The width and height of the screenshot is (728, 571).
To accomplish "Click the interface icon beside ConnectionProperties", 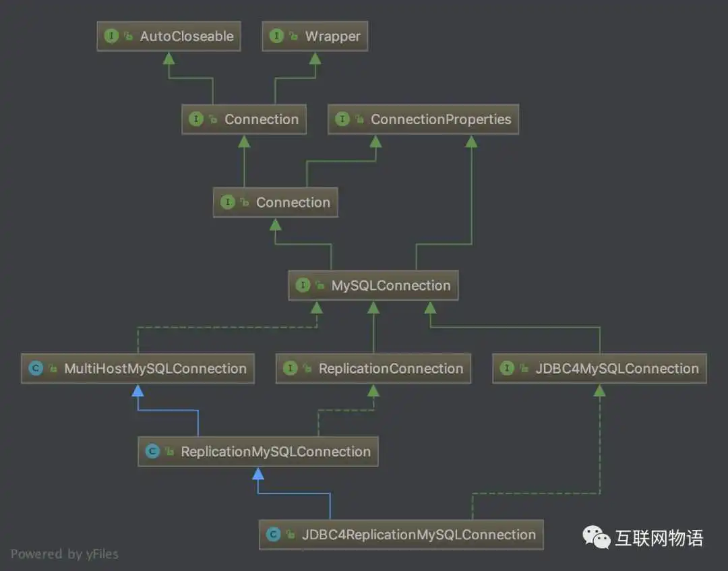I will pos(342,119).
